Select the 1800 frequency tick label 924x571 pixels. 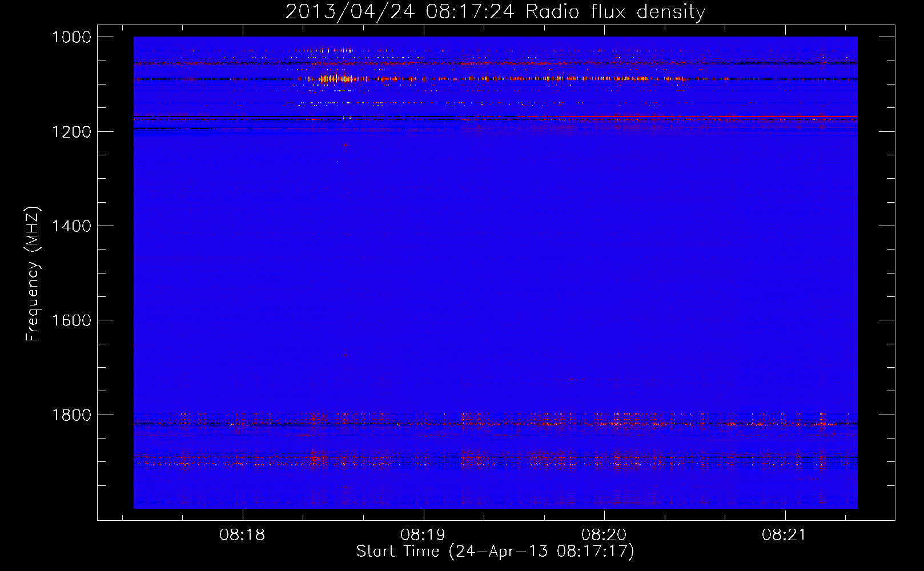(71, 415)
